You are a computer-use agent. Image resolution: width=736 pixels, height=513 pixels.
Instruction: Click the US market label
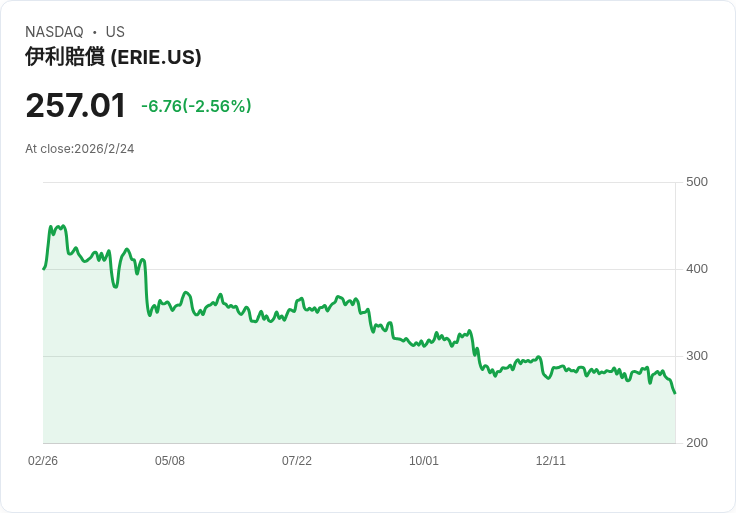[115, 32]
